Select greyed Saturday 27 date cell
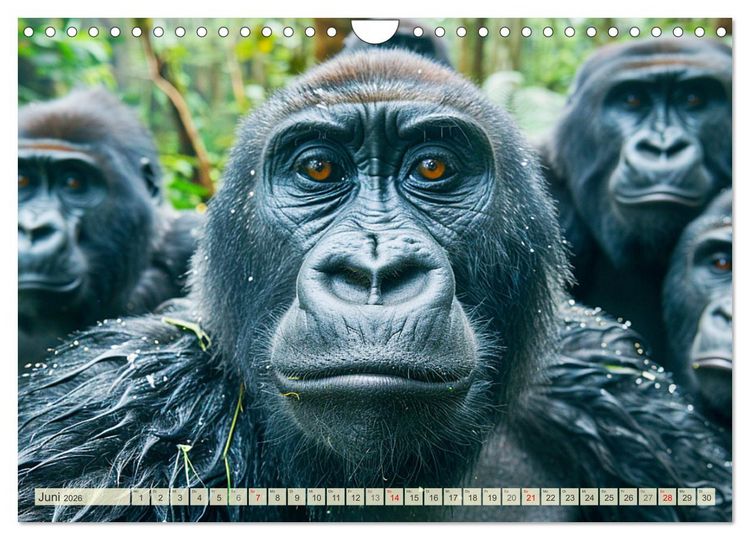Viewport: 750px width, 540px height. (648, 497)
